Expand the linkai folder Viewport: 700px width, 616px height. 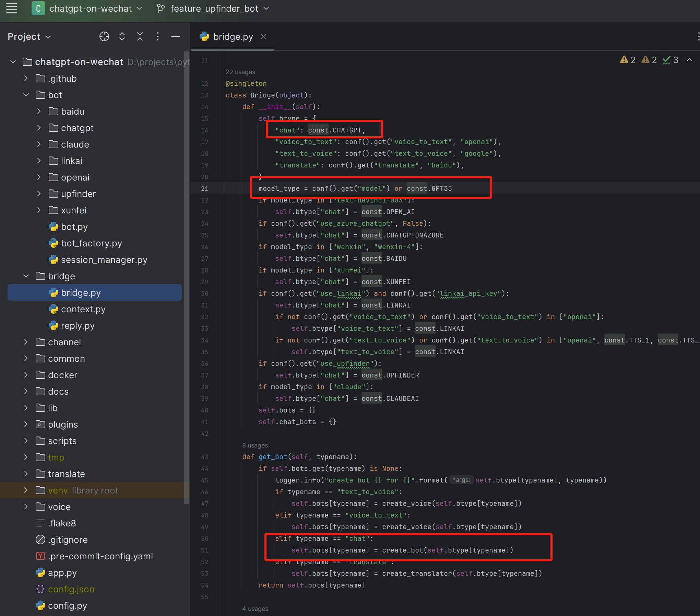[39, 161]
